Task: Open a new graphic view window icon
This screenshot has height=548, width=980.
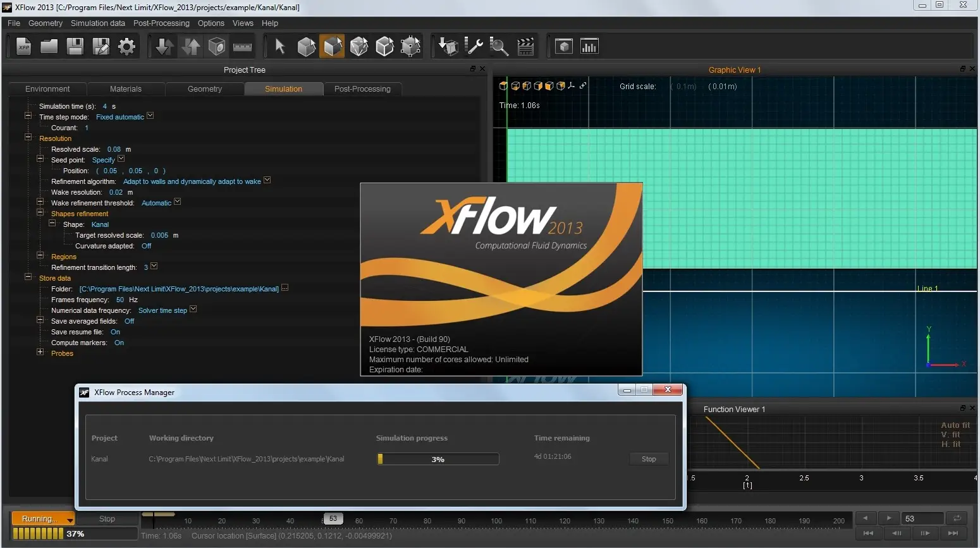Action: tap(563, 47)
